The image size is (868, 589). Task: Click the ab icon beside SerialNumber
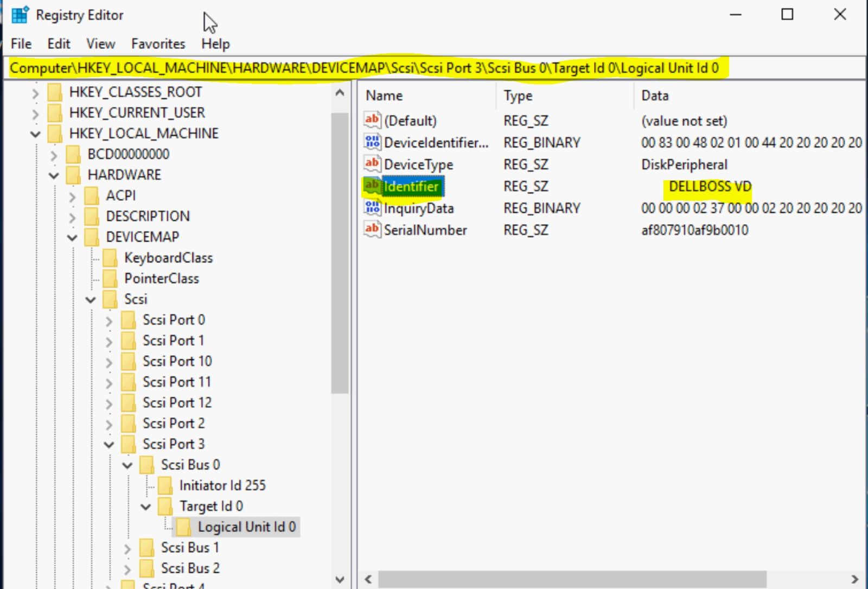372,229
